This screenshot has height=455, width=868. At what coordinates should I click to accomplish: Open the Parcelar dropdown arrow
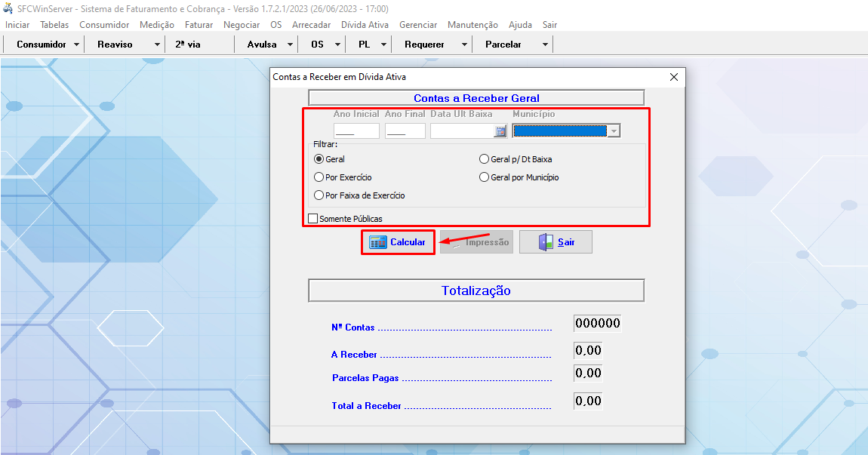[x=545, y=45]
